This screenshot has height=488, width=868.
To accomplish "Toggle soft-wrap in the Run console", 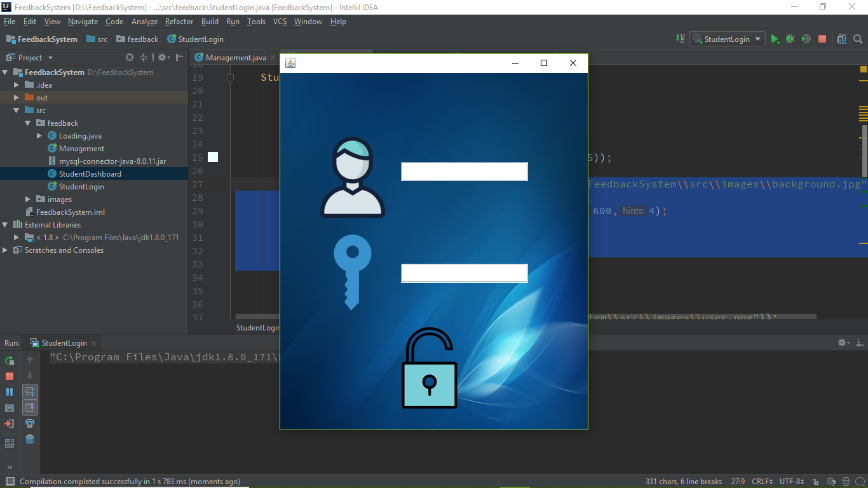I will [x=30, y=391].
